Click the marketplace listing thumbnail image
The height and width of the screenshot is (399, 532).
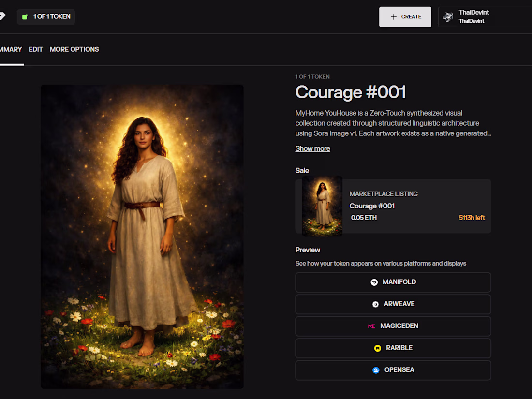pyautogui.click(x=322, y=206)
